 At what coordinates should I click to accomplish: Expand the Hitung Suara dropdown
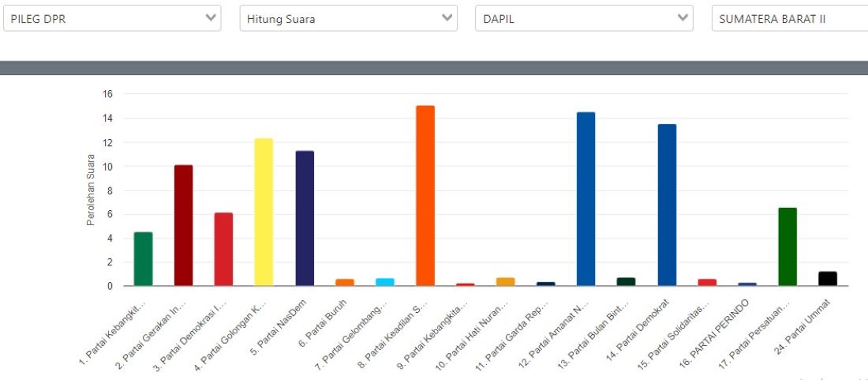click(x=348, y=19)
